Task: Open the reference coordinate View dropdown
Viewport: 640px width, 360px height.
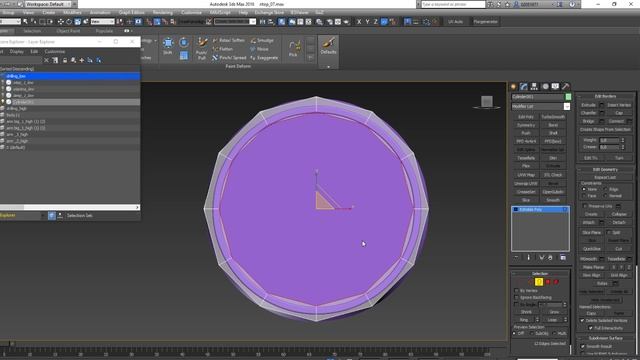Action: click(102, 22)
